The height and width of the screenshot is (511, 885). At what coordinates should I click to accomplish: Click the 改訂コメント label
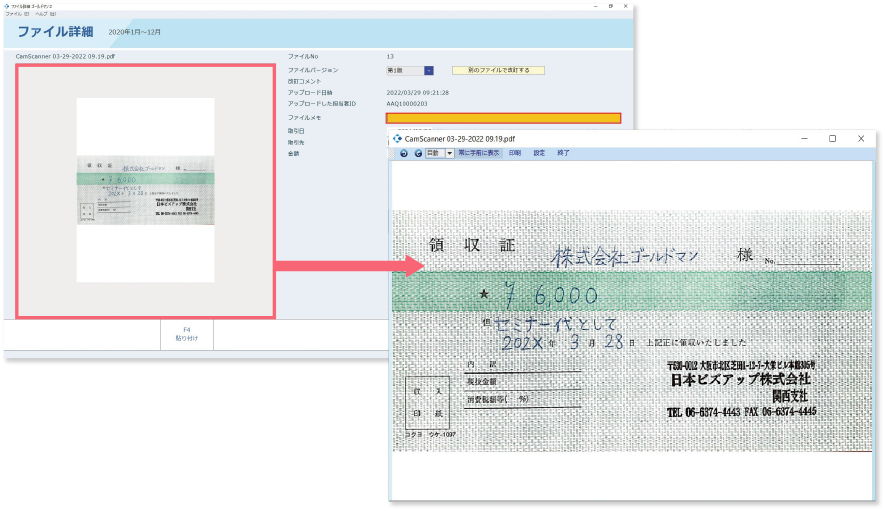(x=304, y=81)
